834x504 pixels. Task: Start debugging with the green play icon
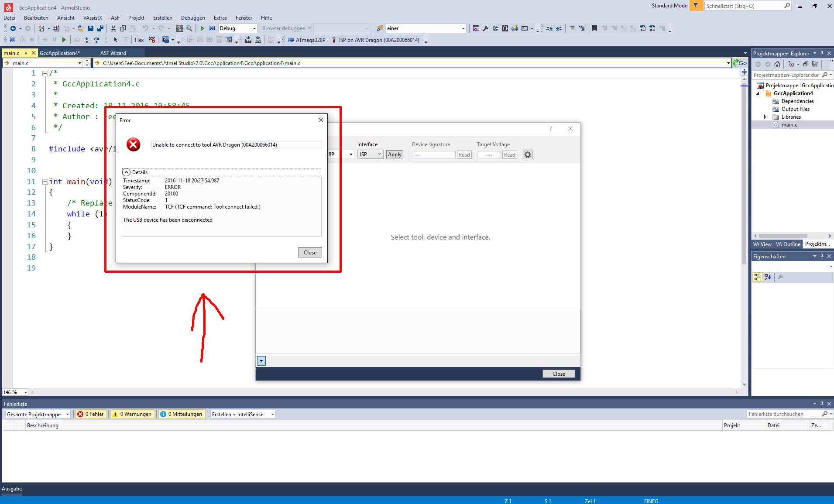202,28
